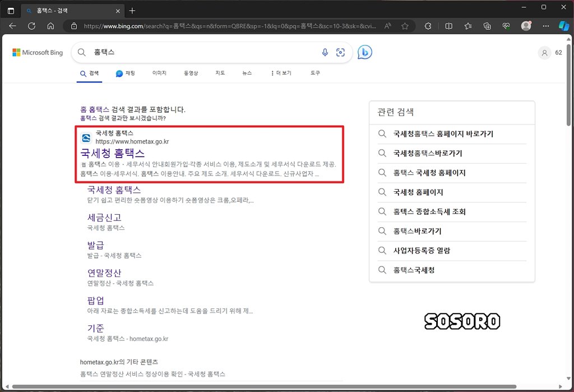This screenshot has height=392, width=574.
Task: Click the vertical page scrollbar
Action: [x=568, y=85]
